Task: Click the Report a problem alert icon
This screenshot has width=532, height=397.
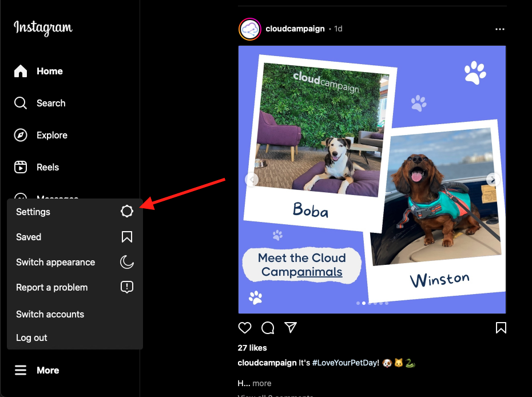Action: (x=127, y=287)
